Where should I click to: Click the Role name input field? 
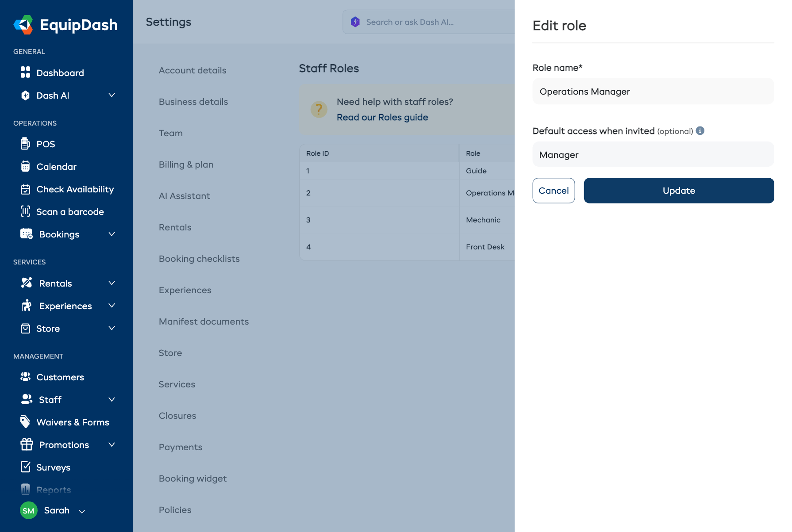(653, 92)
